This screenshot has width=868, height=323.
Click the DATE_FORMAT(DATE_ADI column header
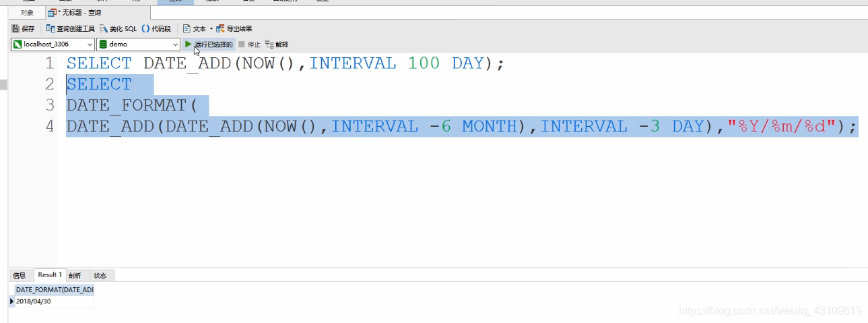pos(55,289)
